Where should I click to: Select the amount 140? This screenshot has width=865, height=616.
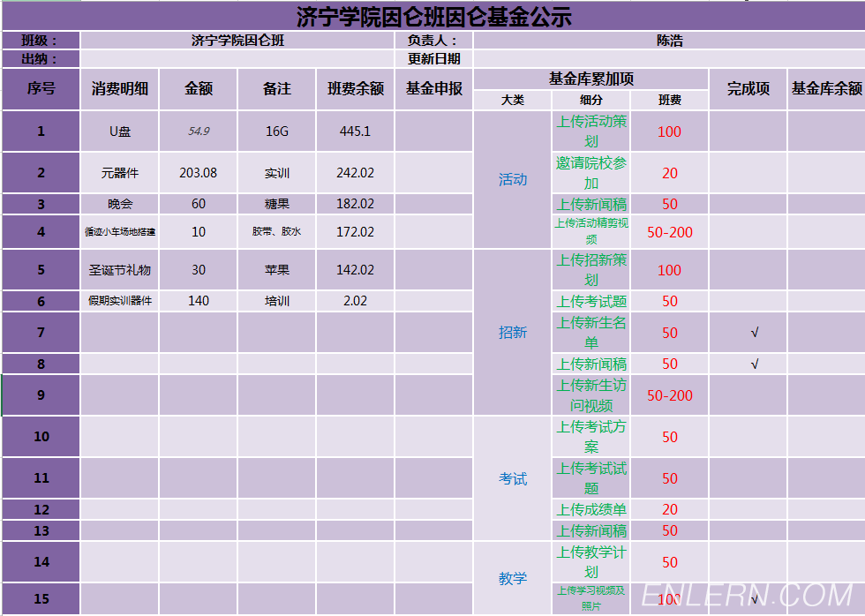click(x=199, y=301)
